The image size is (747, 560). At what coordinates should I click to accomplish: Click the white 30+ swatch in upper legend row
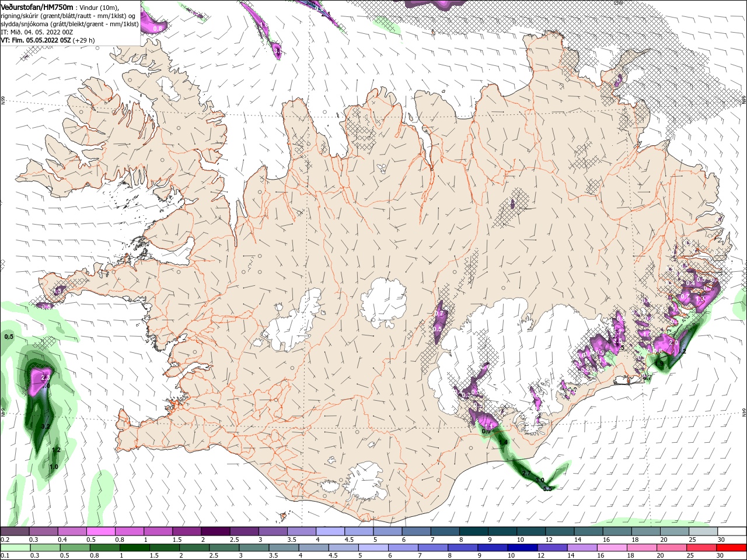(x=732, y=531)
